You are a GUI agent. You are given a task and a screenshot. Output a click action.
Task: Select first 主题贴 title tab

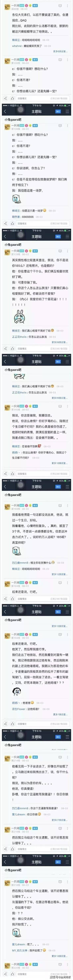click(x=36, y=112)
